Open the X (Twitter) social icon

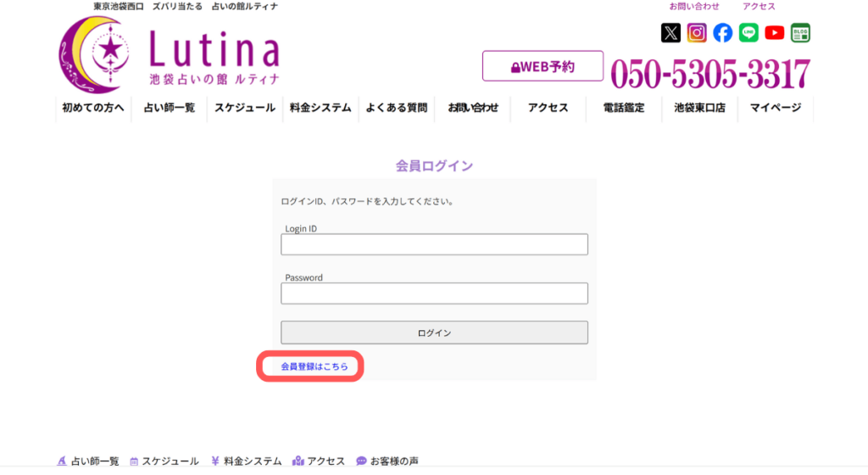pyautogui.click(x=670, y=33)
